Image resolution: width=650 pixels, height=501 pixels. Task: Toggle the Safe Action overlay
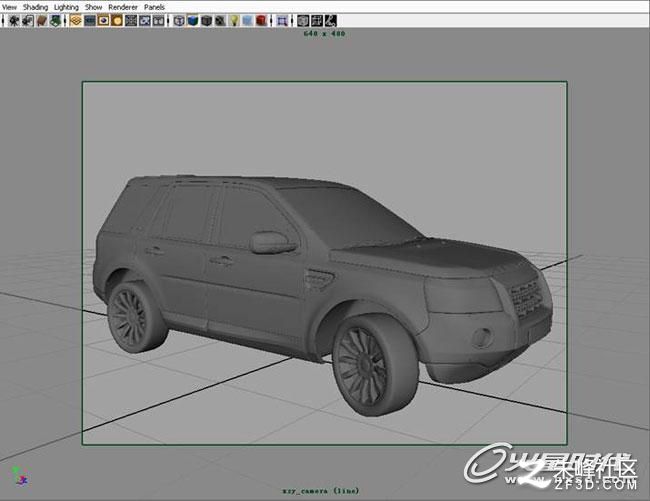coord(145,20)
